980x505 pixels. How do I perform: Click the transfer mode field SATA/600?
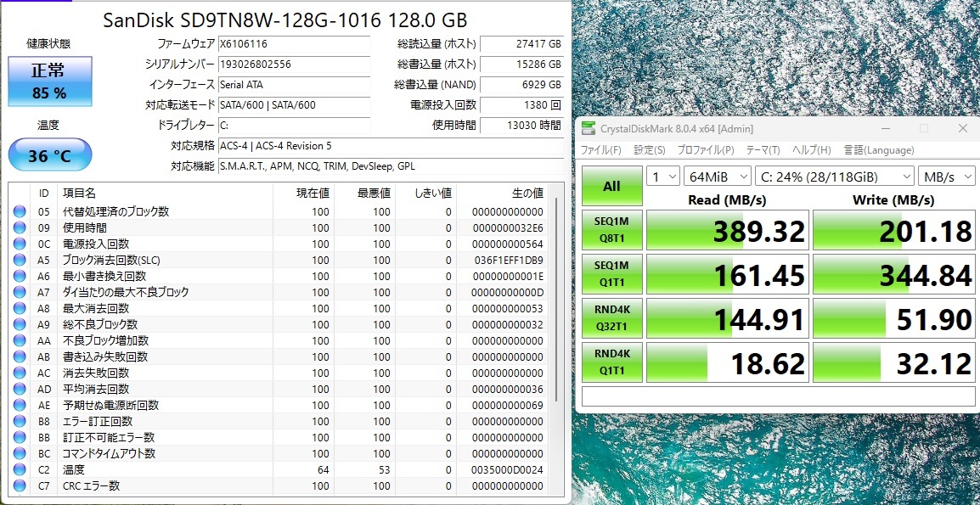point(294,105)
